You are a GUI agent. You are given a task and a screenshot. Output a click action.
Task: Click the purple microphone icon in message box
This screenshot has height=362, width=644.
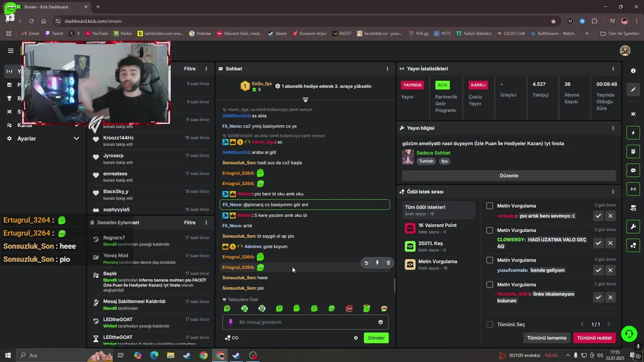coord(230,322)
